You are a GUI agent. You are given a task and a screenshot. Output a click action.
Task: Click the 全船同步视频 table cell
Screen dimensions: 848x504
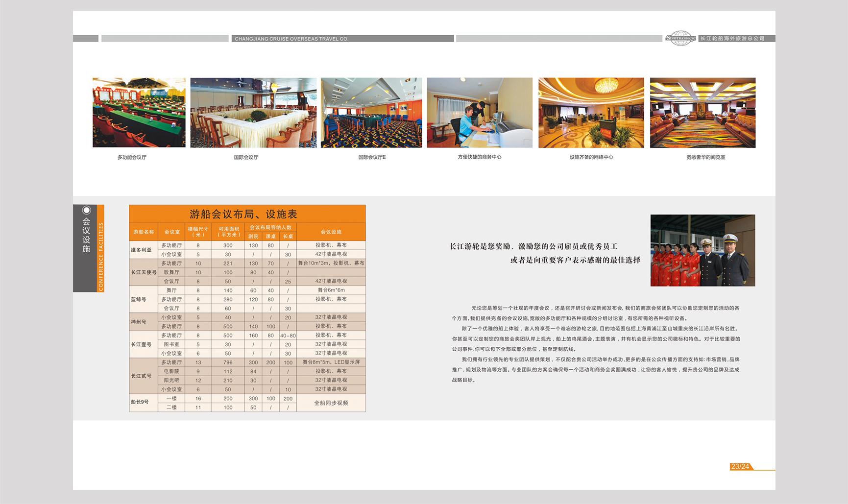point(331,403)
